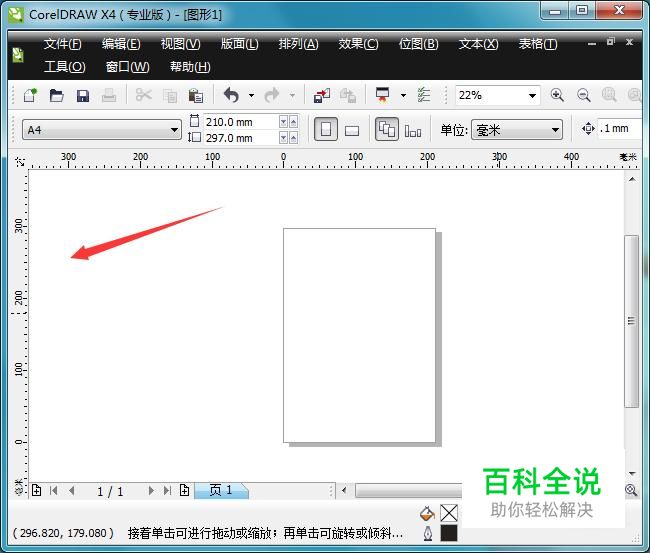Click the ruler origin corner icon
This screenshot has width=650, height=553.
tap(19, 161)
